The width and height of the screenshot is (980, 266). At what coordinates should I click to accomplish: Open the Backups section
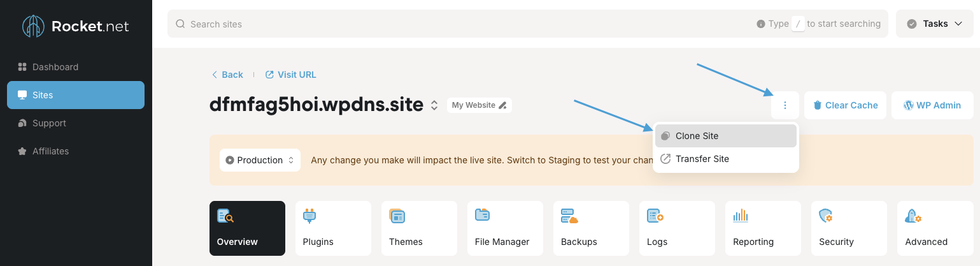(x=579, y=228)
